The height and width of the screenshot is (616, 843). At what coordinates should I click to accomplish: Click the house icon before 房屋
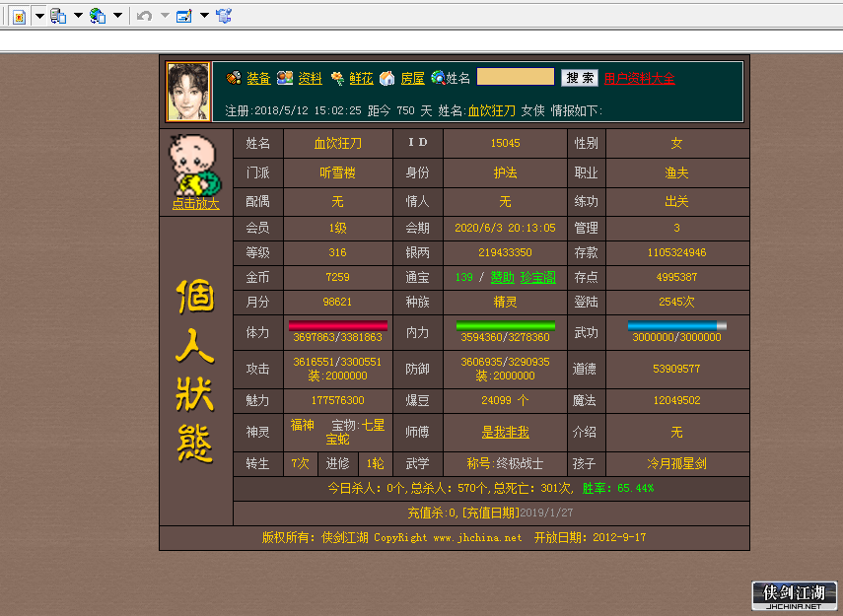pyautogui.click(x=387, y=79)
